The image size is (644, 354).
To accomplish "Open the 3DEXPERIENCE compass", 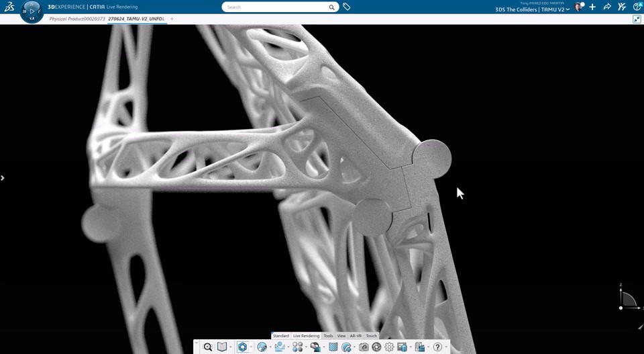I will pyautogui.click(x=32, y=11).
